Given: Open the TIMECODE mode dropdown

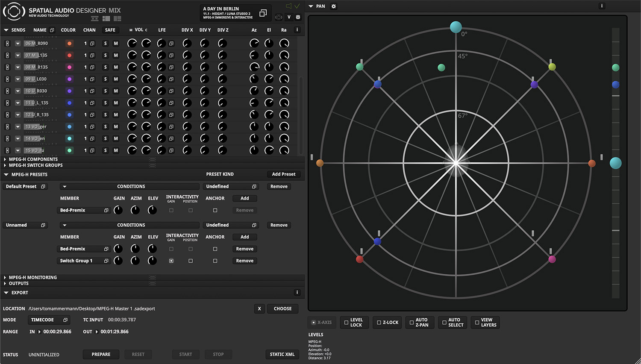Looking at the screenshot, I should (x=49, y=320).
